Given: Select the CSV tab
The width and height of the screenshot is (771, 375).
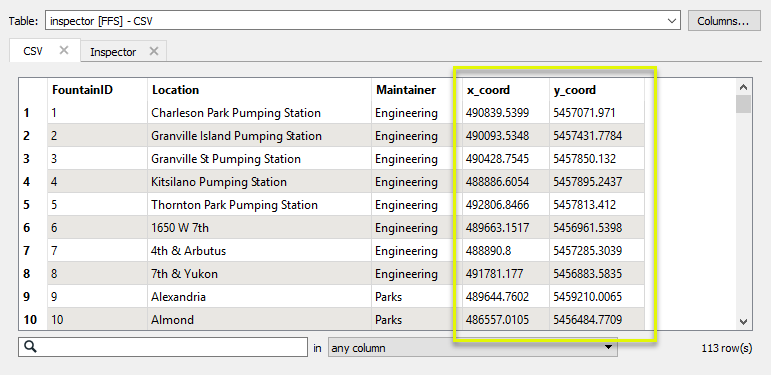Looking at the screenshot, I should (x=33, y=51).
